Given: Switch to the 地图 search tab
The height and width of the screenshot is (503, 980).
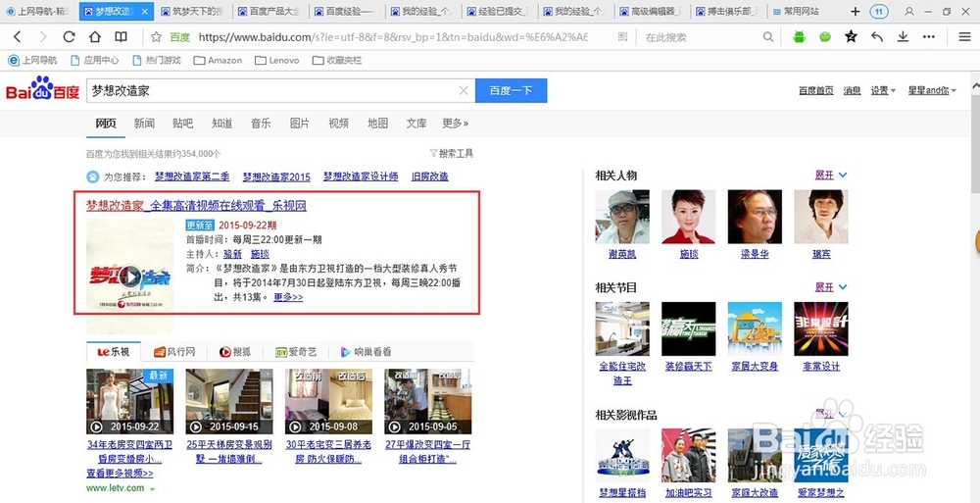Looking at the screenshot, I should [377, 124].
